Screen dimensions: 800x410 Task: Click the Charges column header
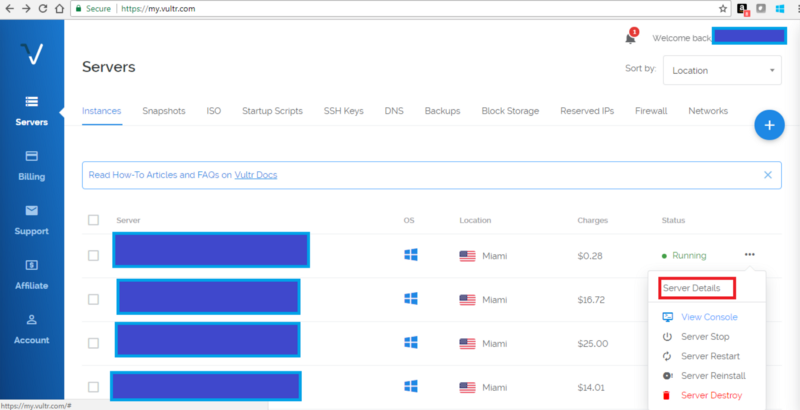pos(593,220)
